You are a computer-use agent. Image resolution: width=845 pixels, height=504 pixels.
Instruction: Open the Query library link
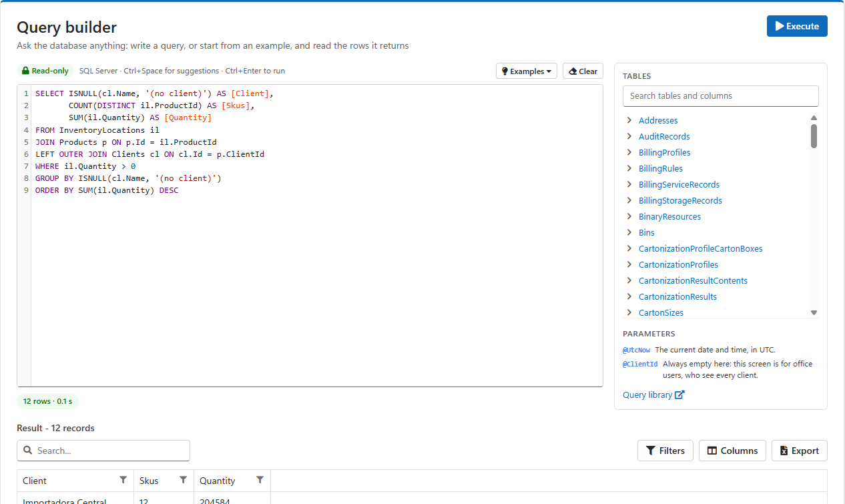pos(653,395)
